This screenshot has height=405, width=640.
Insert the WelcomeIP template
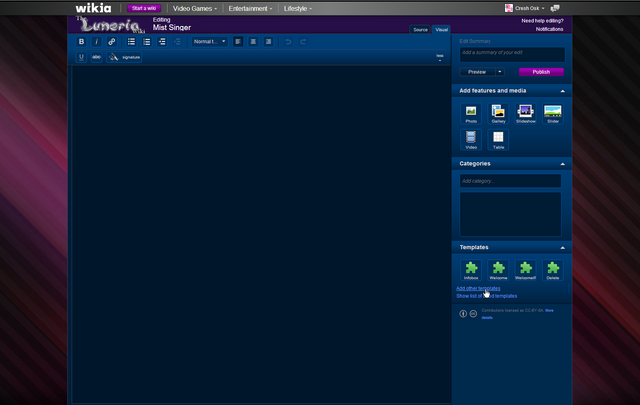point(525,270)
